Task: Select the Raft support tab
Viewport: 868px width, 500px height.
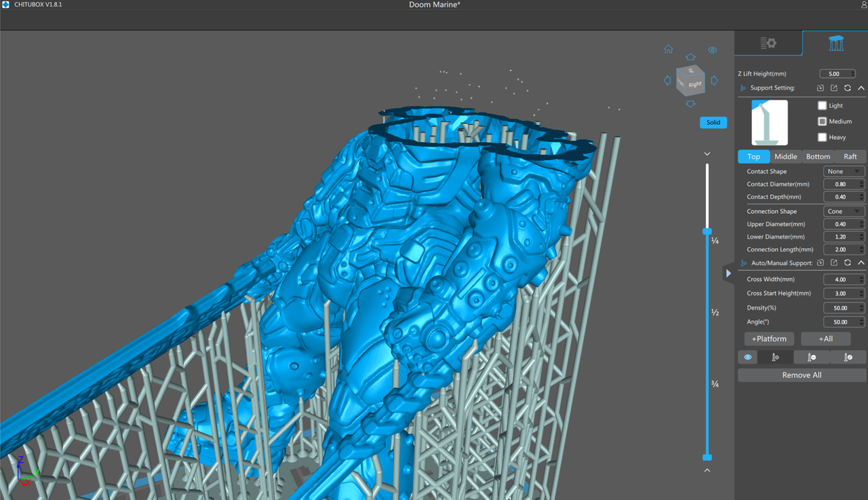Action: [x=850, y=157]
